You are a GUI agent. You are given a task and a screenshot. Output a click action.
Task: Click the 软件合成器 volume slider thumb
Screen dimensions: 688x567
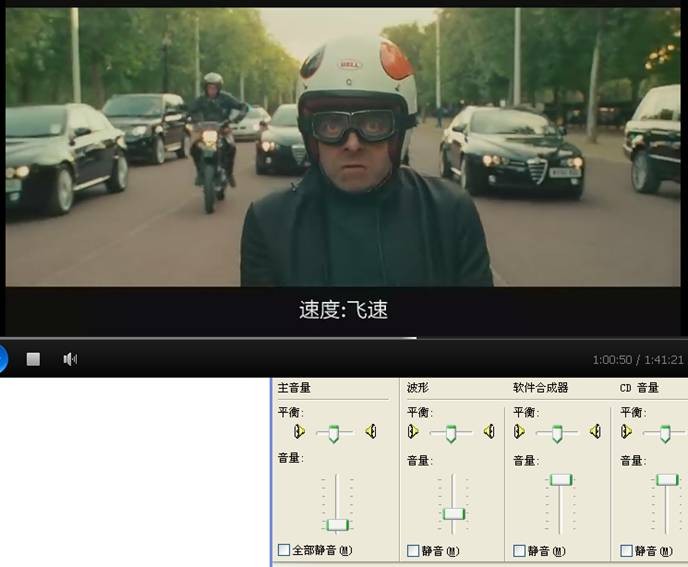pos(561,480)
